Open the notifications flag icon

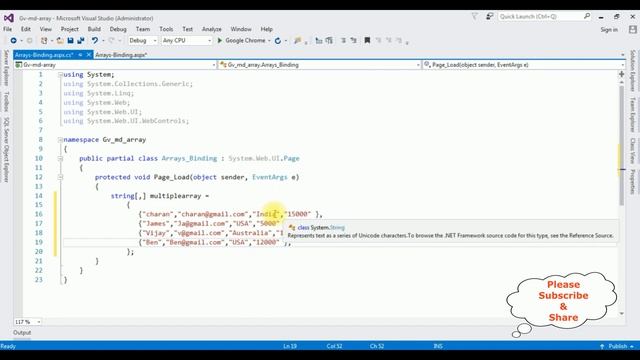[475, 16]
